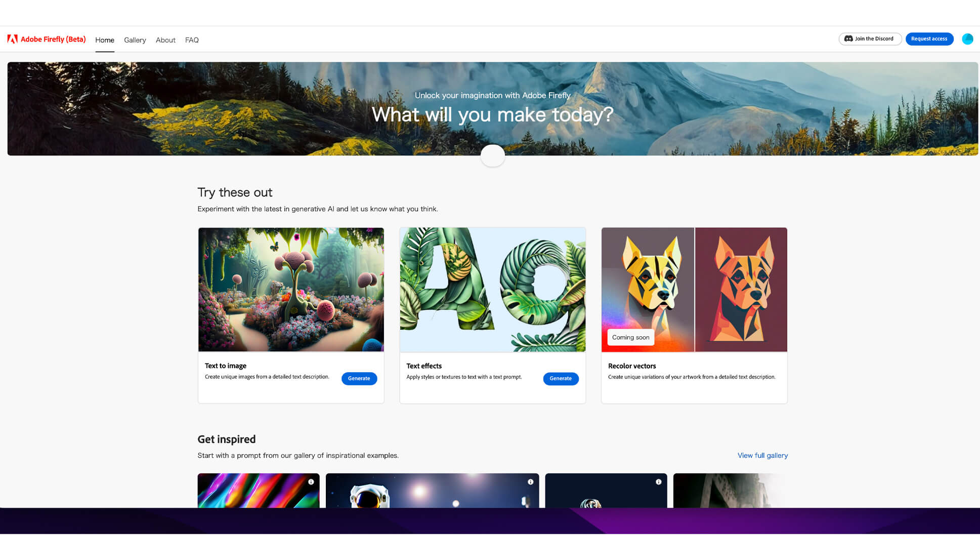
Task: Click the Text to image preview artwork
Action: pyautogui.click(x=291, y=290)
